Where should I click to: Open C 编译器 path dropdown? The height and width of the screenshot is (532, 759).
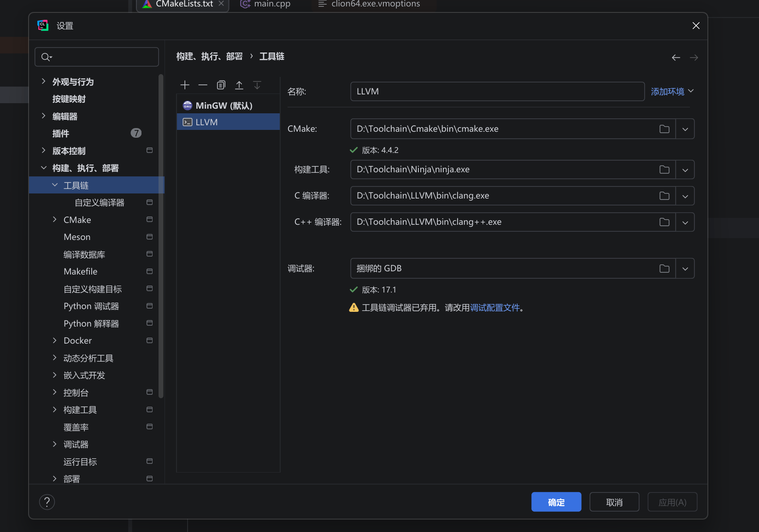click(685, 196)
